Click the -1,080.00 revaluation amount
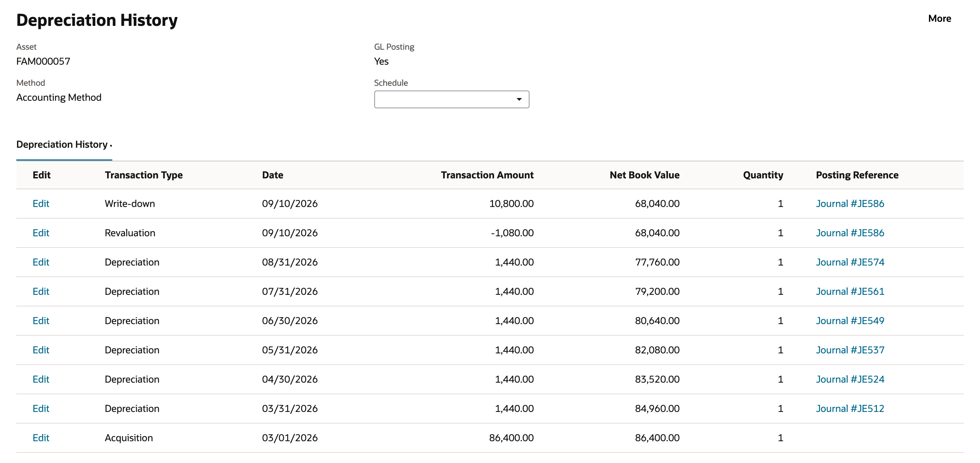The height and width of the screenshot is (463, 980). [512, 233]
